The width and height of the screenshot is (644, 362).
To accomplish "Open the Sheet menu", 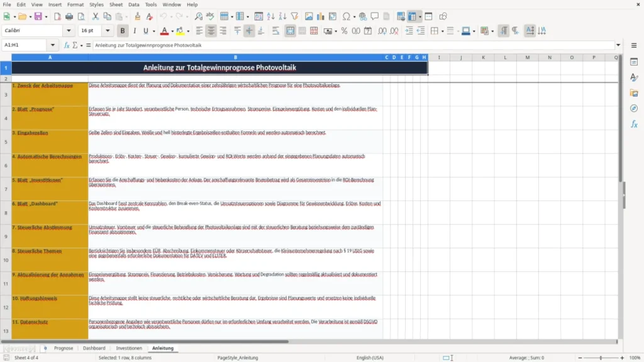I will coord(116,4).
